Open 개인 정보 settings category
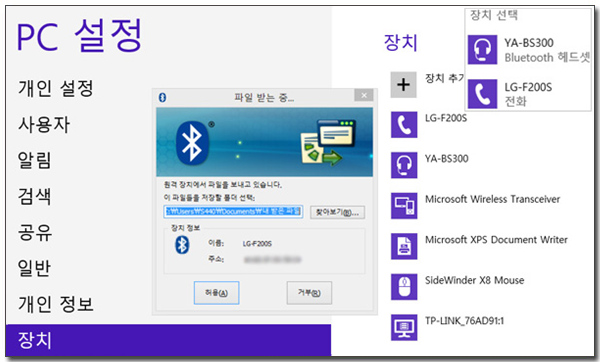The width and height of the screenshot is (600, 362). (56, 304)
